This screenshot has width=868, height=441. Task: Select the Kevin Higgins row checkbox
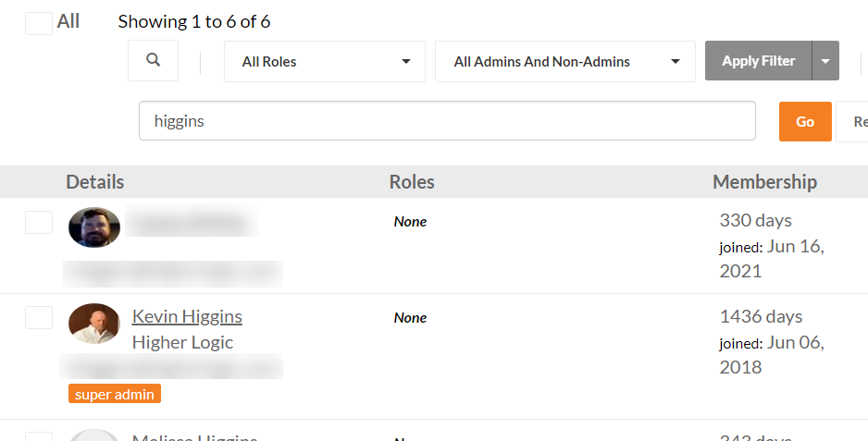click(39, 318)
